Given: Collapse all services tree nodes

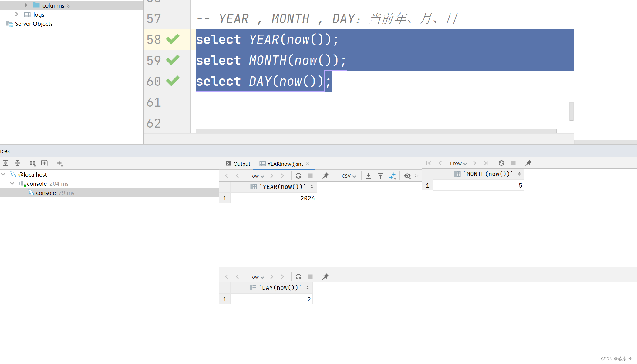Looking at the screenshot, I should (17, 163).
